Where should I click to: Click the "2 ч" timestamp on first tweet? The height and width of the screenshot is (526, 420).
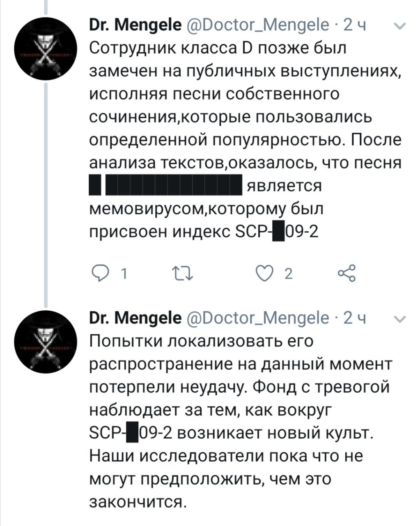355,26
